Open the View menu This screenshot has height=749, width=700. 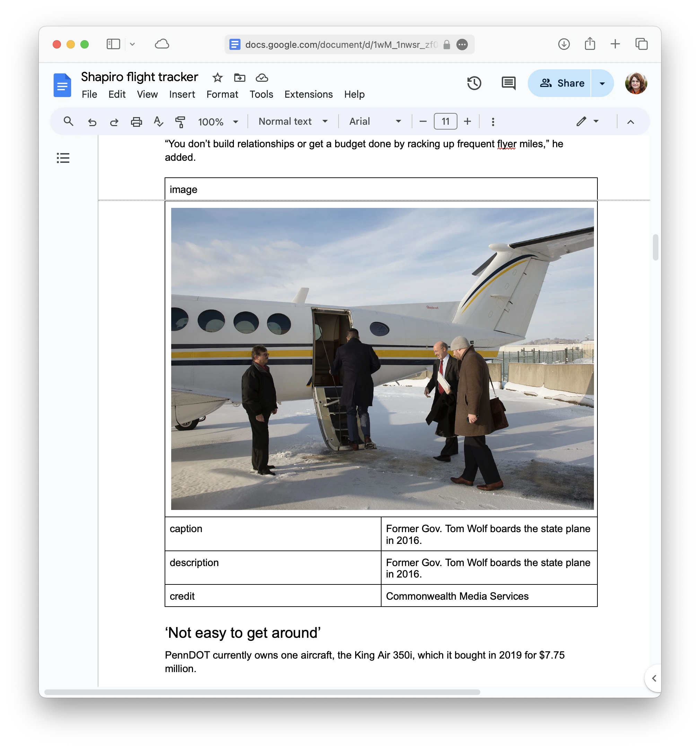point(147,94)
